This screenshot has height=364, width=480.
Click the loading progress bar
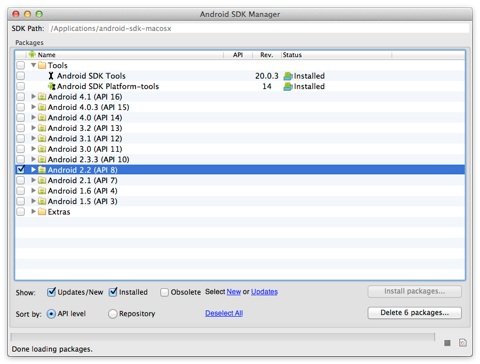click(x=223, y=337)
